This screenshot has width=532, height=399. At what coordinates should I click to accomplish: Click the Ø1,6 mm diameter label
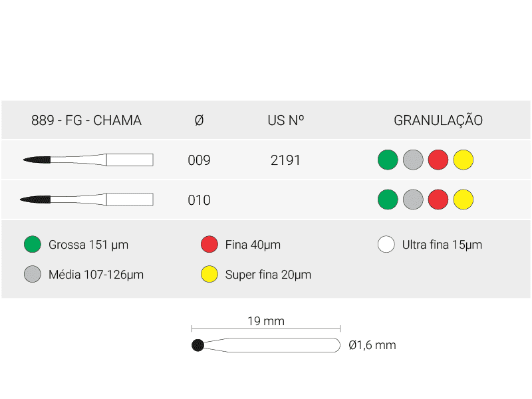click(372, 345)
